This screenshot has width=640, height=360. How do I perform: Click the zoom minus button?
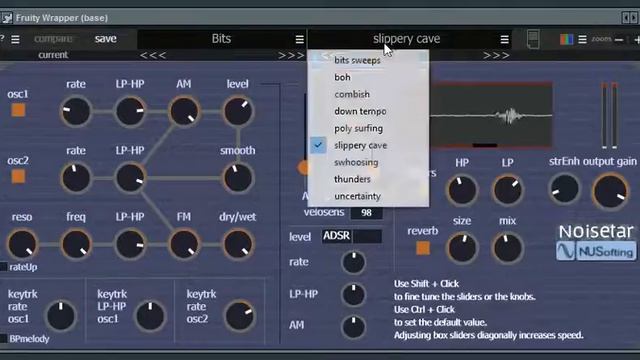pyautogui.click(x=618, y=40)
